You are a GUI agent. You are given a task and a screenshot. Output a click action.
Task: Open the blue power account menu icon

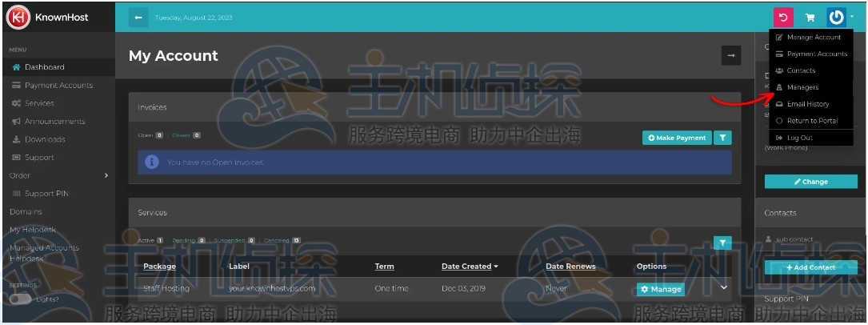tap(836, 17)
